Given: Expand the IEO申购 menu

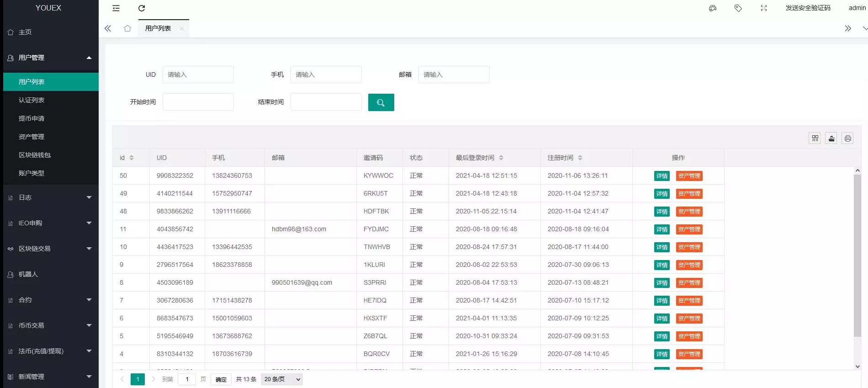Looking at the screenshot, I should click(89, 223).
